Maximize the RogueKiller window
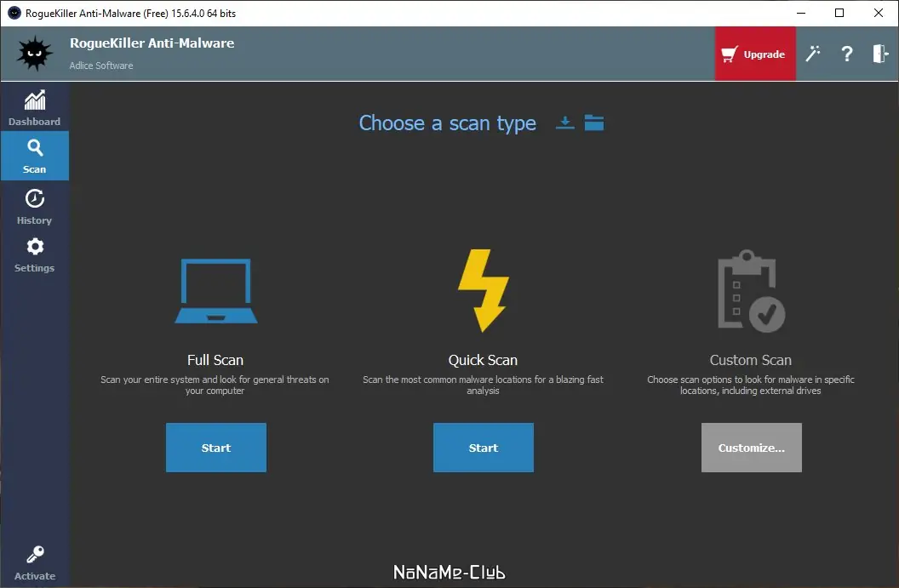 pyautogui.click(x=839, y=13)
